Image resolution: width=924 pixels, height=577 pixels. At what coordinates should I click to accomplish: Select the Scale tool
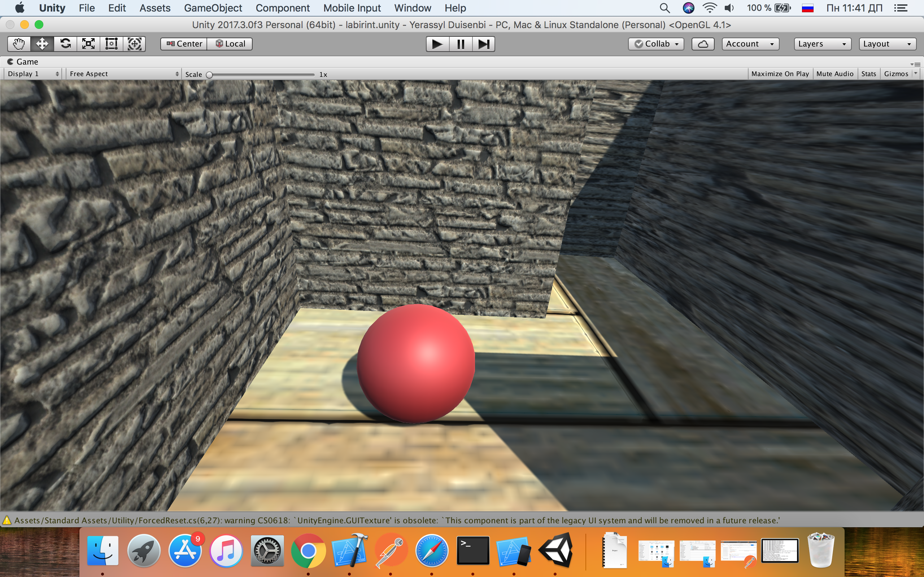point(88,44)
